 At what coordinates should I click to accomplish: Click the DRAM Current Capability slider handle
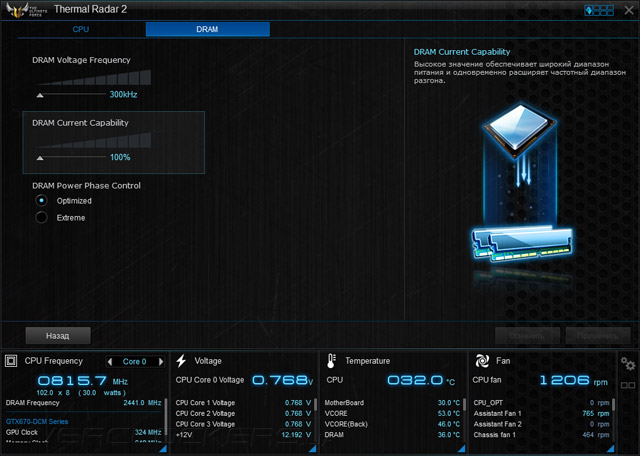40,158
